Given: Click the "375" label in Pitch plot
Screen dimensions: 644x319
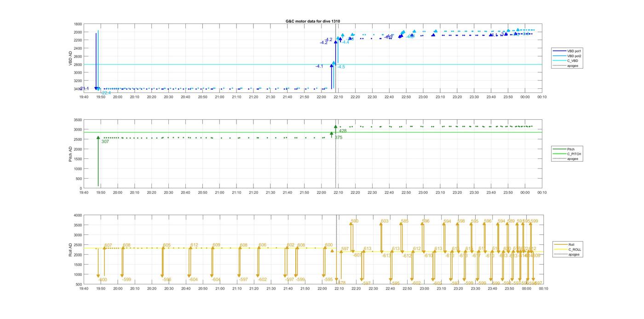Looking at the screenshot, I should [339, 138].
